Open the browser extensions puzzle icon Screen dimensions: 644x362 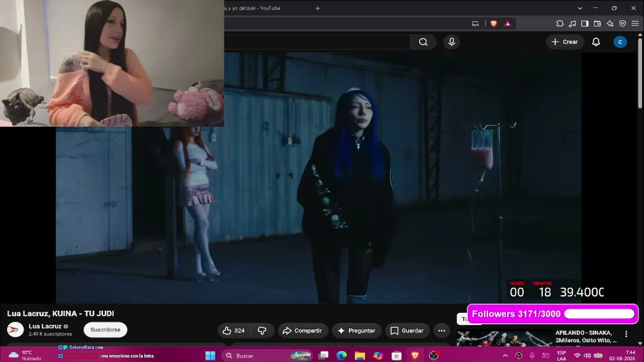click(x=560, y=24)
